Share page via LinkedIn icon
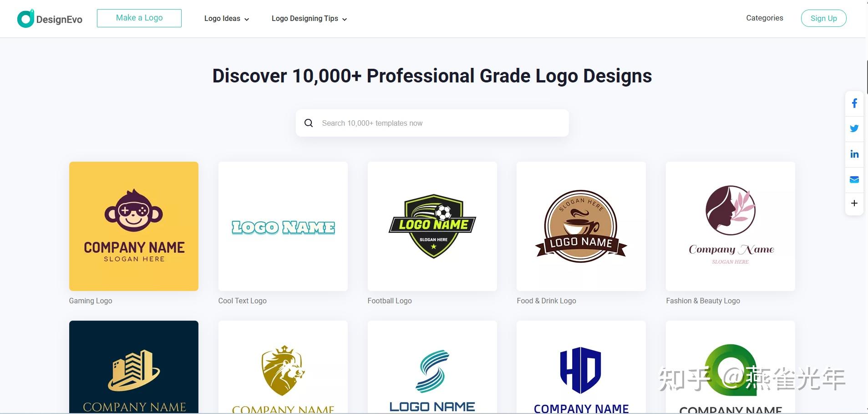The height and width of the screenshot is (414, 868). coord(854,154)
